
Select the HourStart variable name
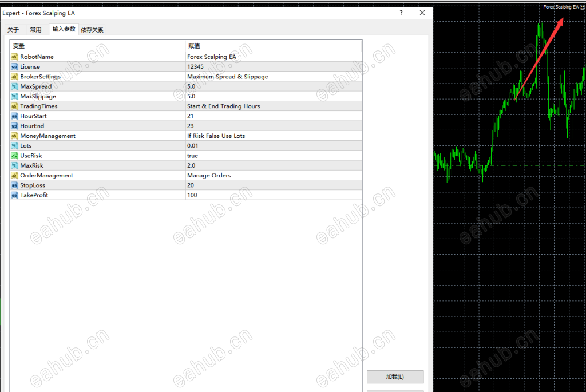click(x=33, y=116)
